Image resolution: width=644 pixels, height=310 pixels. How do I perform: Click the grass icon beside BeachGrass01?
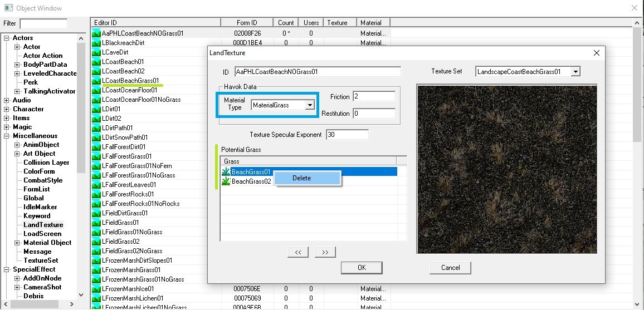(x=226, y=171)
